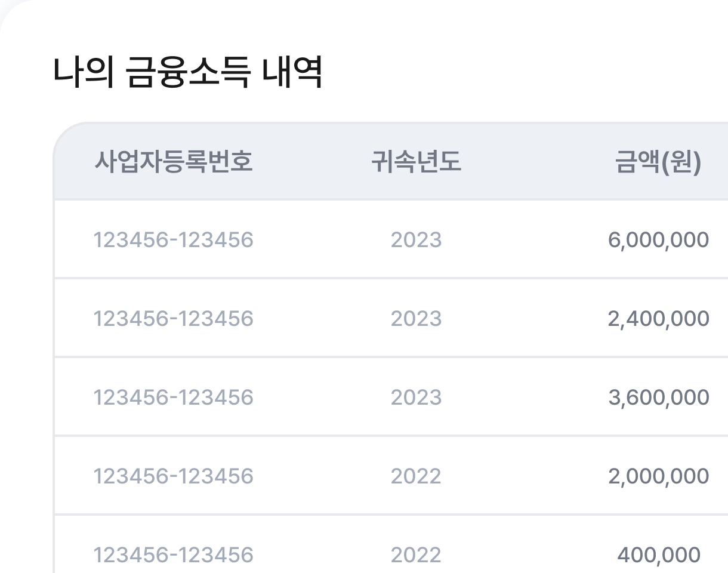Sort by the 금액(원) column header
728x573 pixels.
click(x=658, y=162)
